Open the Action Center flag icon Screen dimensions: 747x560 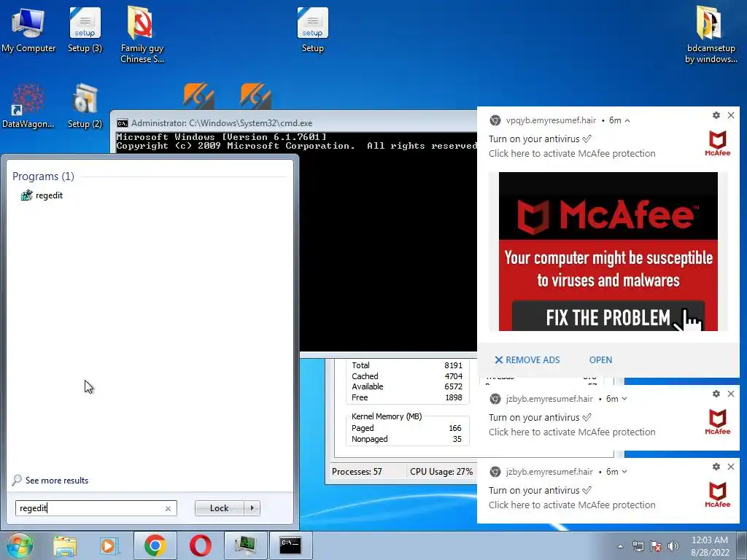(656, 546)
